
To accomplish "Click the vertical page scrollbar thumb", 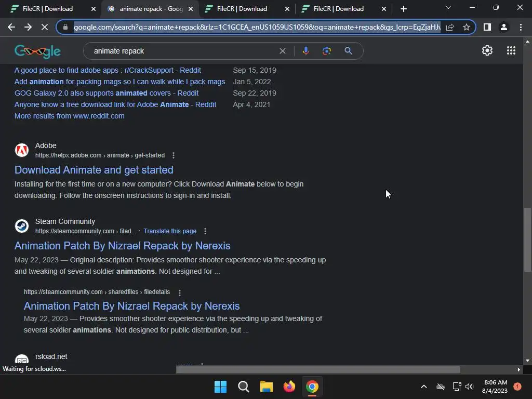I will tap(527, 240).
